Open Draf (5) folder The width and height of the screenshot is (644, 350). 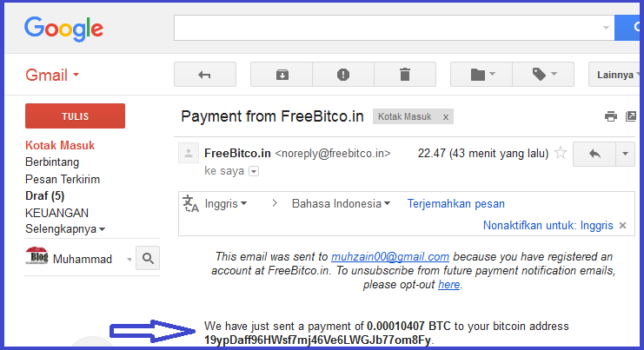point(45,195)
